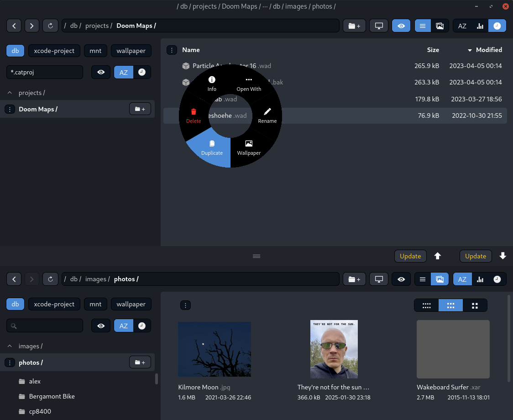Viewport: 513px width, 420px height.
Task: Collapse the projects / tree section
Action: point(10,93)
